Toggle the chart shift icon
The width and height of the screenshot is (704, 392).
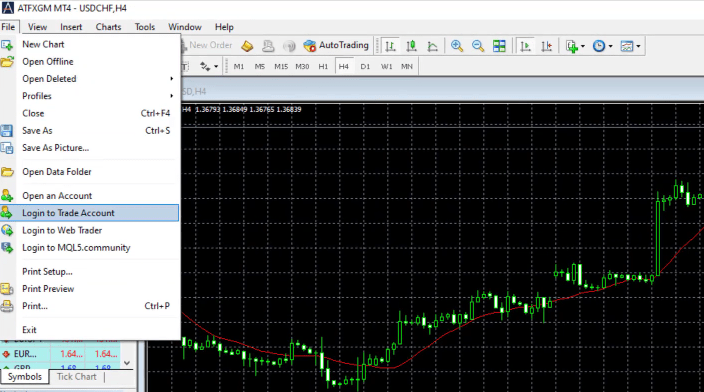click(546, 46)
